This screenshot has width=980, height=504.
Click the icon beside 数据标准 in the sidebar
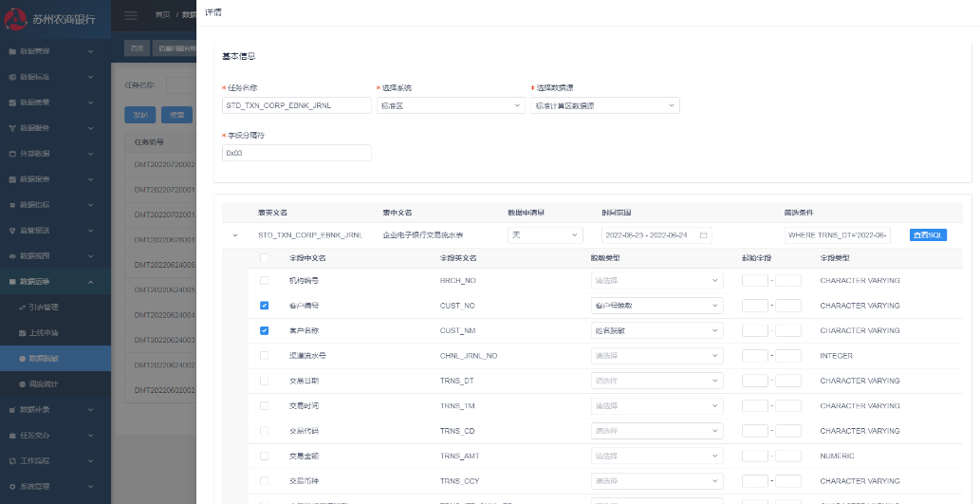coord(12,77)
